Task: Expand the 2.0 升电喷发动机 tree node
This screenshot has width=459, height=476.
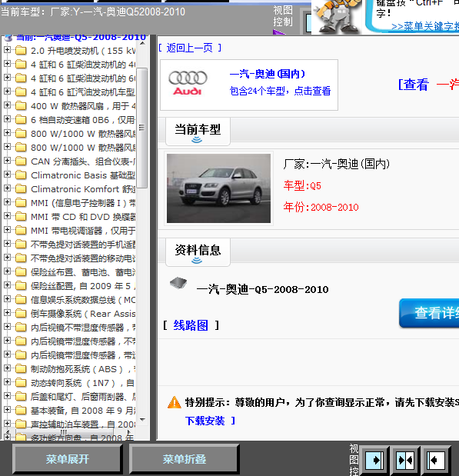Action: (7, 50)
